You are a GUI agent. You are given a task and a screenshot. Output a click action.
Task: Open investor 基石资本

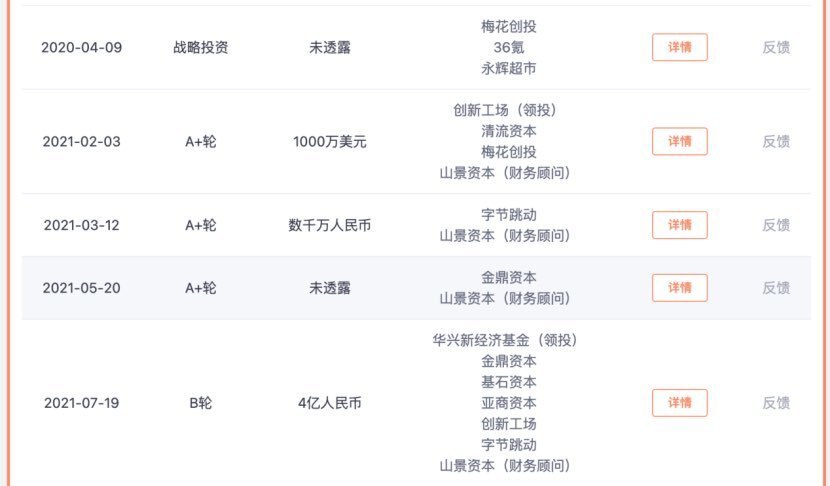pyautogui.click(x=508, y=382)
